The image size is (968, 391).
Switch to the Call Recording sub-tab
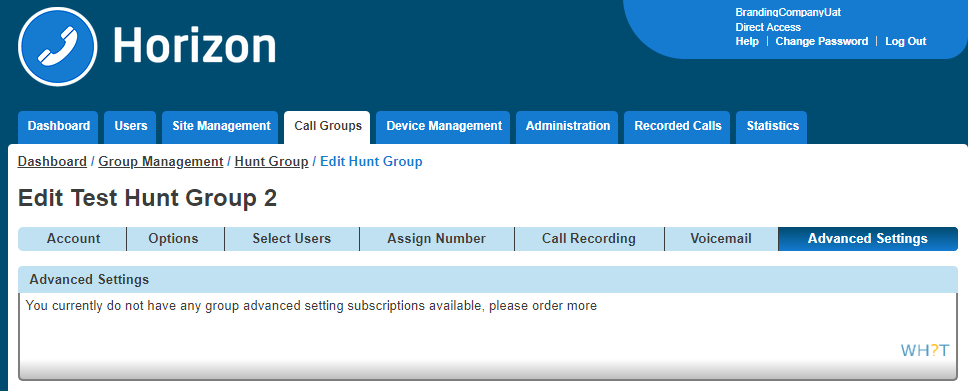click(x=589, y=239)
